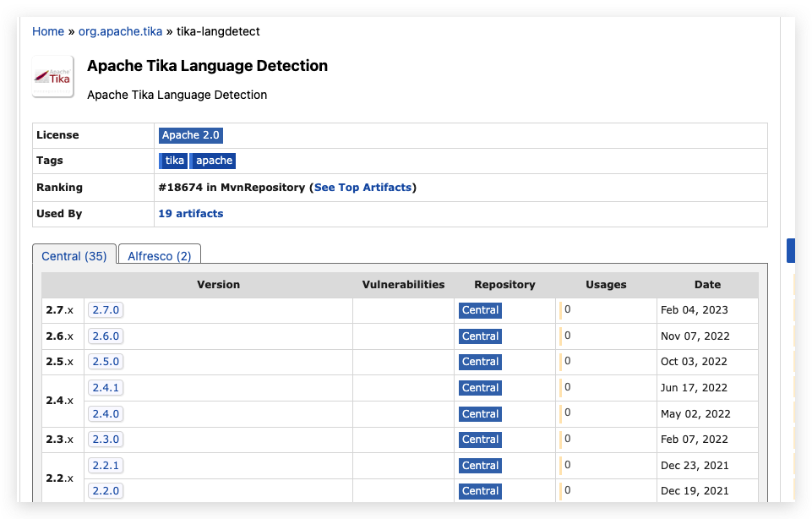Click the usages count for version 2.4.0
This screenshot has height=519, width=812.
pyautogui.click(x=568, y=412)
